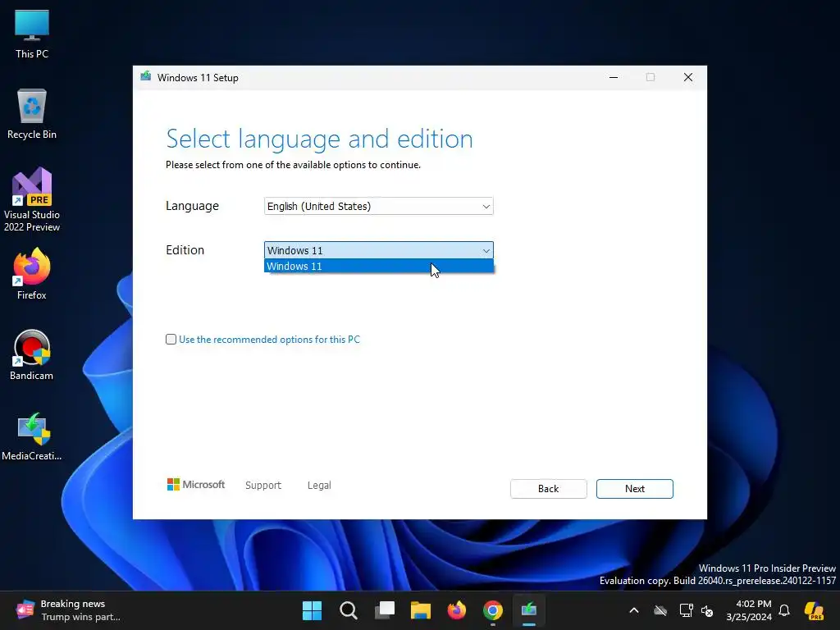This screenshot has height=630, width=840.
Task: Open the notifications bell
Action: point(784,610)
